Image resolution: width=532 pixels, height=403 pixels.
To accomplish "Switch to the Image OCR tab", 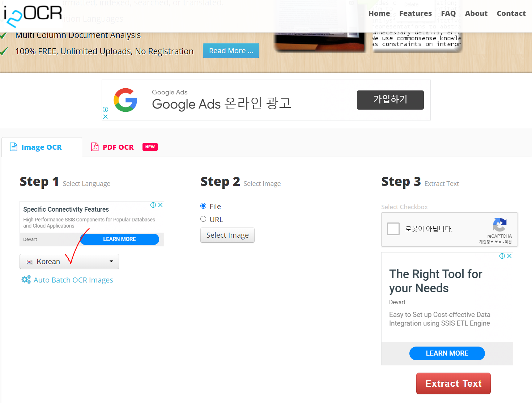I will click(42, 147).
